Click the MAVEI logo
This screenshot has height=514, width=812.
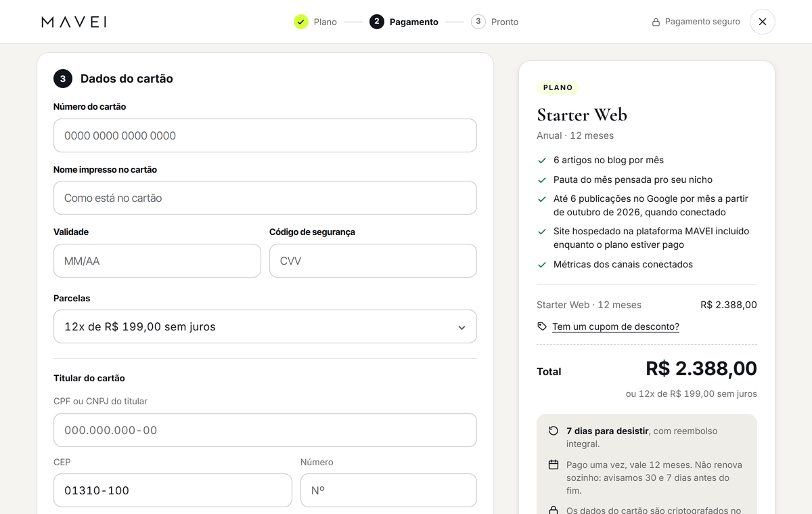74,22
